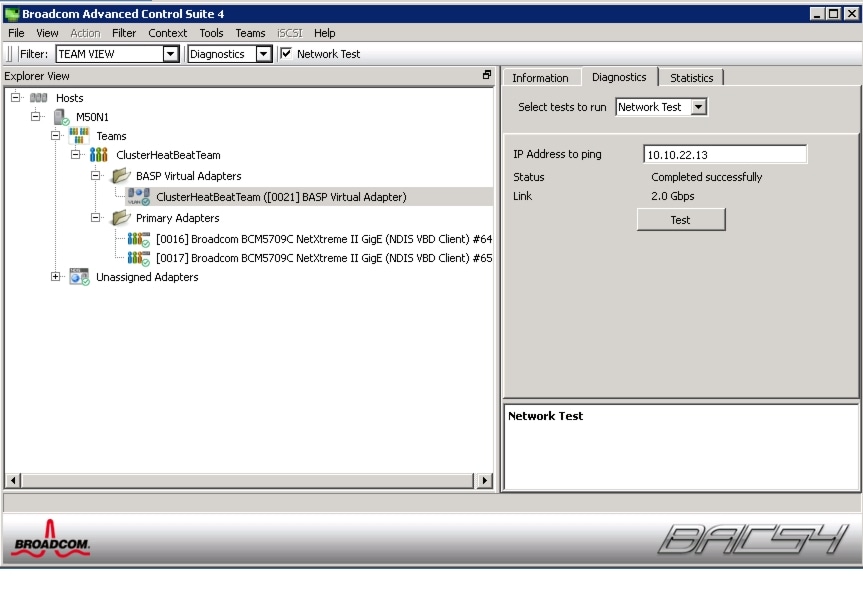This screenshot has width=863, height=600.
Task: Collapse the Teams node
Action: (56, 135)
